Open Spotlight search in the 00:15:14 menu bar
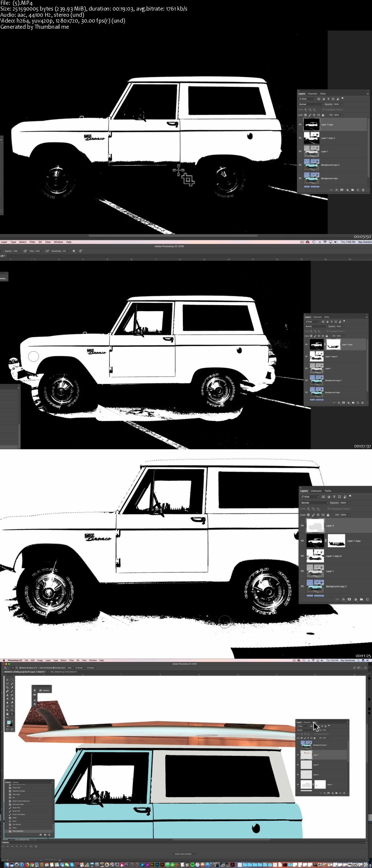The height and width of the screenshot is (868, 372). click(358, 660)
